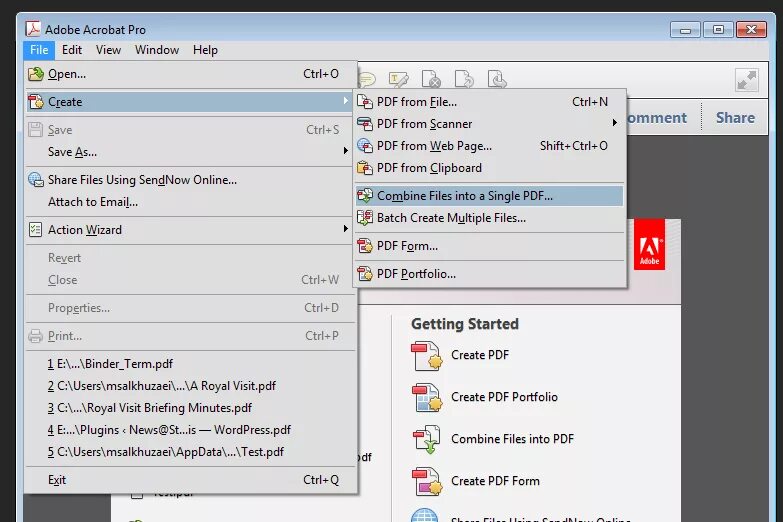Choose Batch Create Multiple Files entry
This screenshot has height=522, width=783.
pyautogui.click(x=489, y=218)
